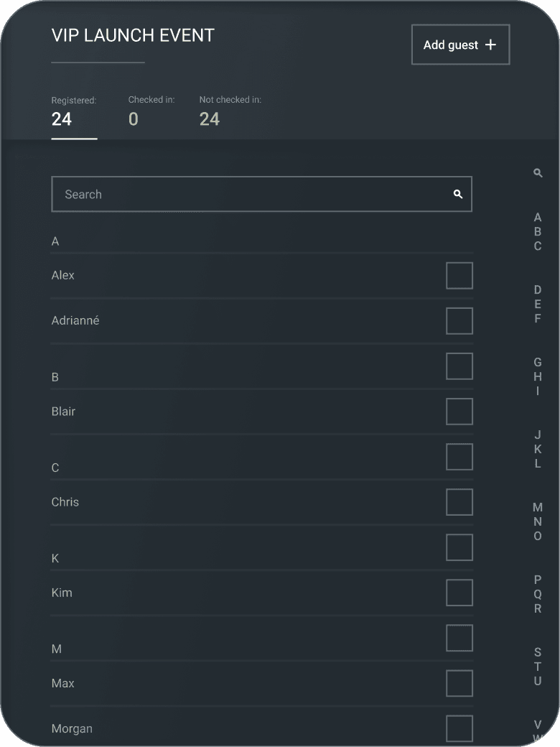Click the Add guest button
Viewport: 560px width, 747px height.
pyautogui.click(x=460, y=45)
